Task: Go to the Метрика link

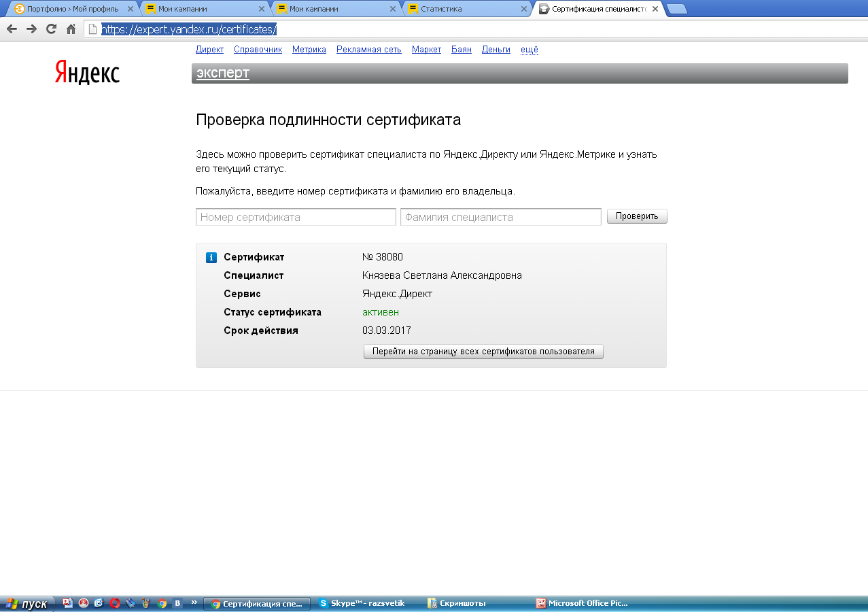Action: coord(309,50)
